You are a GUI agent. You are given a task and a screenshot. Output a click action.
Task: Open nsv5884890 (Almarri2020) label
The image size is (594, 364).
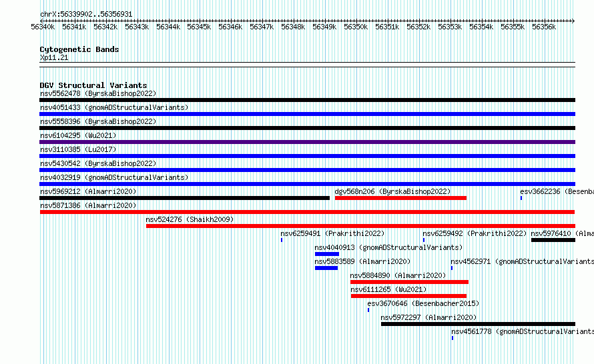(398, 275)
